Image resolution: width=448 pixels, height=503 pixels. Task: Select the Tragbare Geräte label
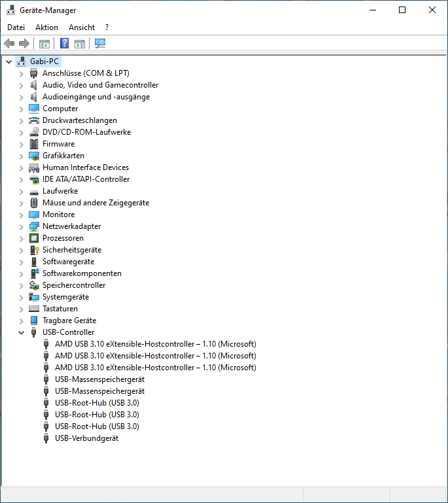pos(69,321)
